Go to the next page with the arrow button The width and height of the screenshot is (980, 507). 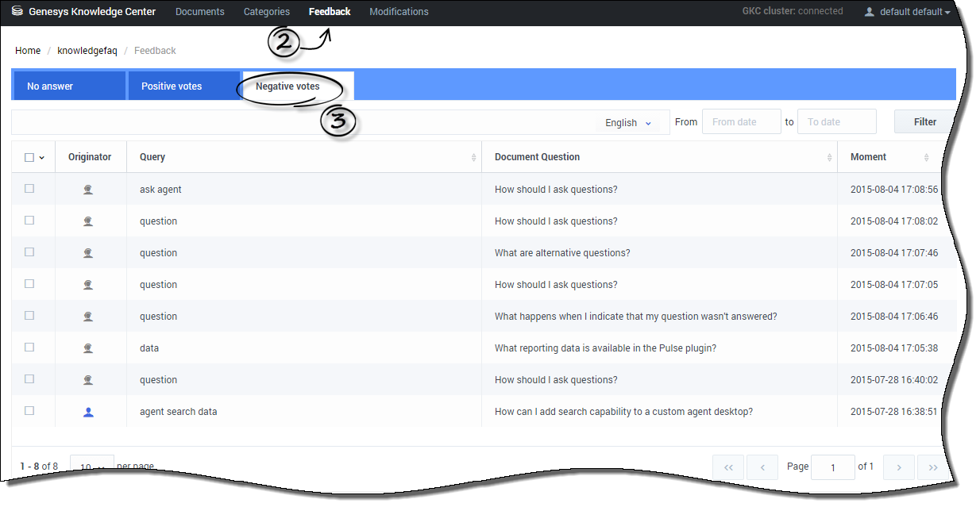click(899, 467)
